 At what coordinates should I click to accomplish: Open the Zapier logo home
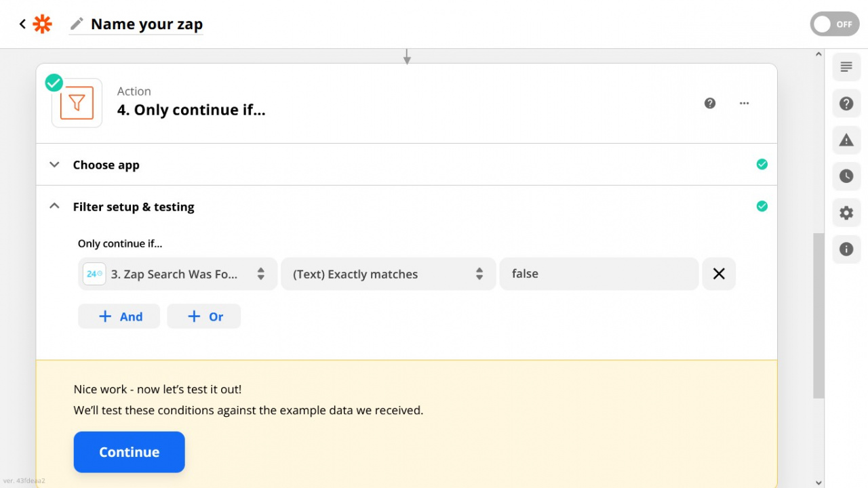point(43,24)
